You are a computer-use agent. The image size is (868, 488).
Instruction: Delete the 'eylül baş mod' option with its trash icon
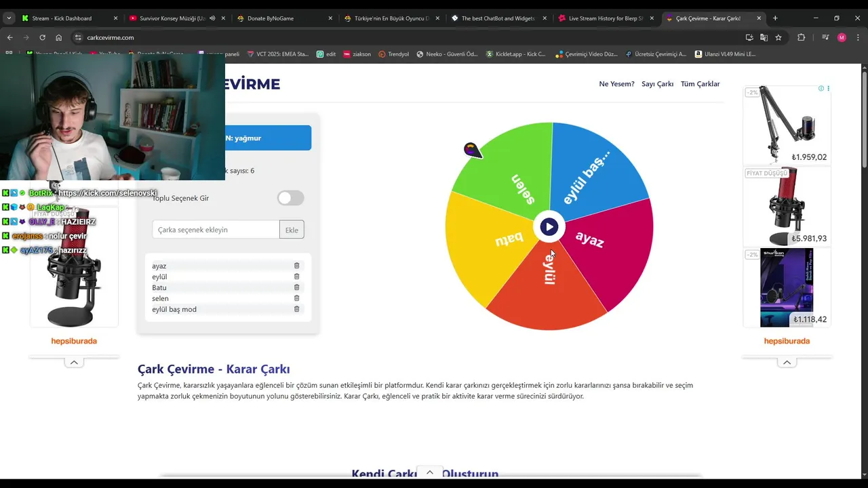[x=296, y=309]
